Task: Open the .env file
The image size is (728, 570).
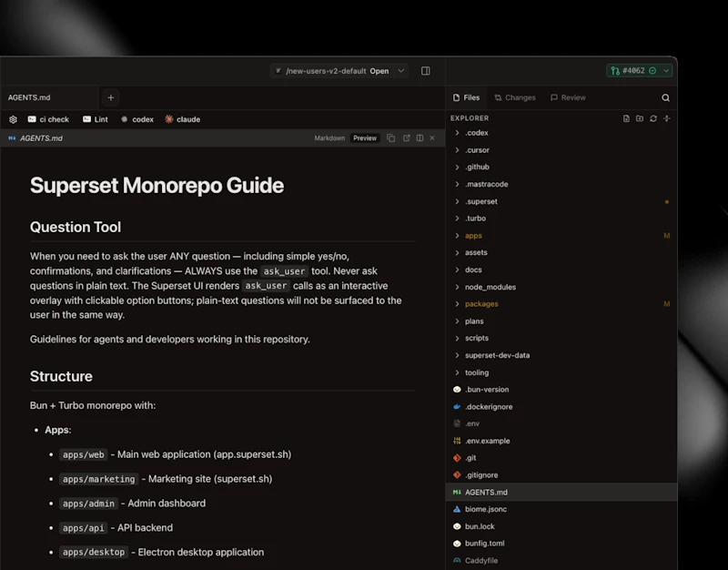Action: [x=561, y=423]
